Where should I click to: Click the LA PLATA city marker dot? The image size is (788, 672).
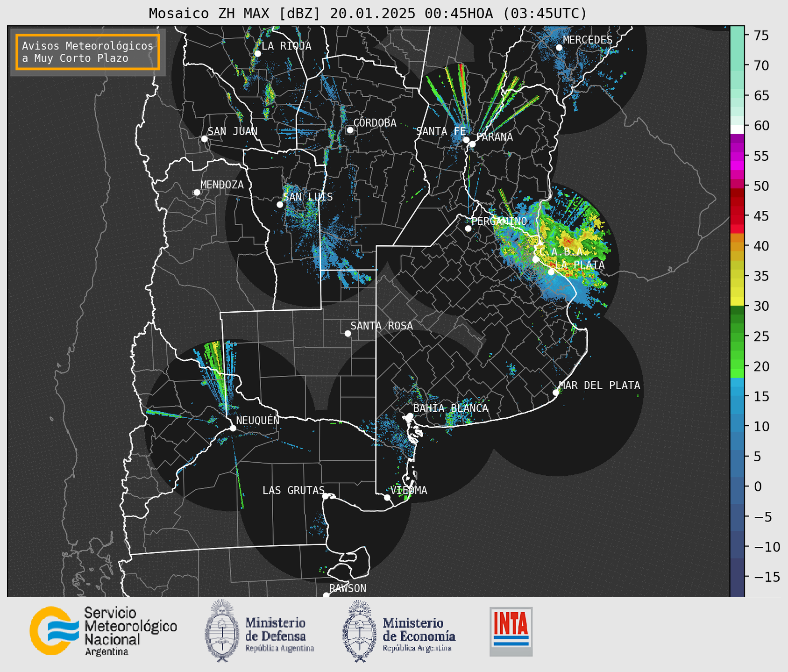point(551,272)
